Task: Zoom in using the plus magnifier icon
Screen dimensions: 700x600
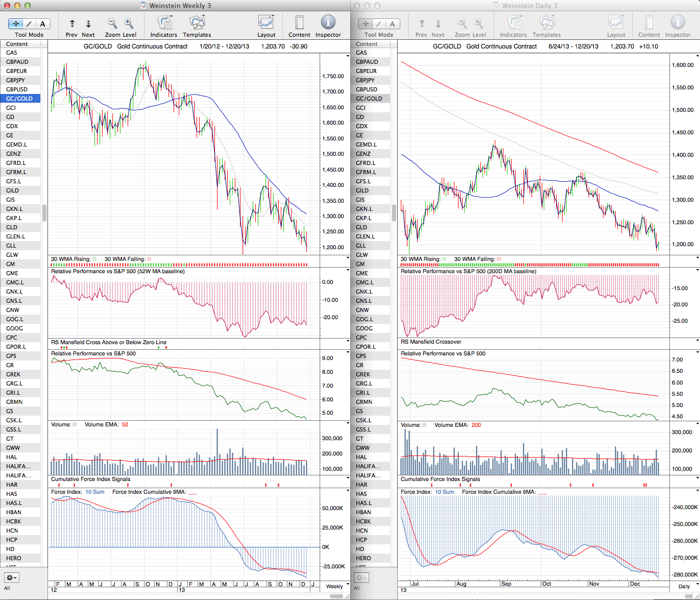Action: (x=129, y=23)
